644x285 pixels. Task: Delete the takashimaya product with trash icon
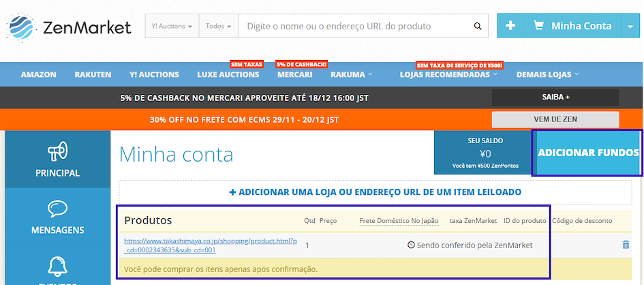(x=626, y=245)
